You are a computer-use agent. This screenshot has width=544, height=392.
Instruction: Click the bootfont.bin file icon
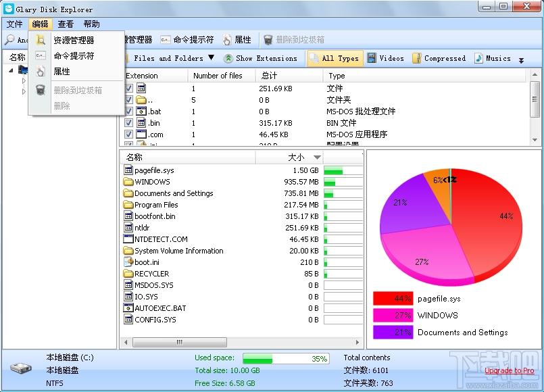128,216
